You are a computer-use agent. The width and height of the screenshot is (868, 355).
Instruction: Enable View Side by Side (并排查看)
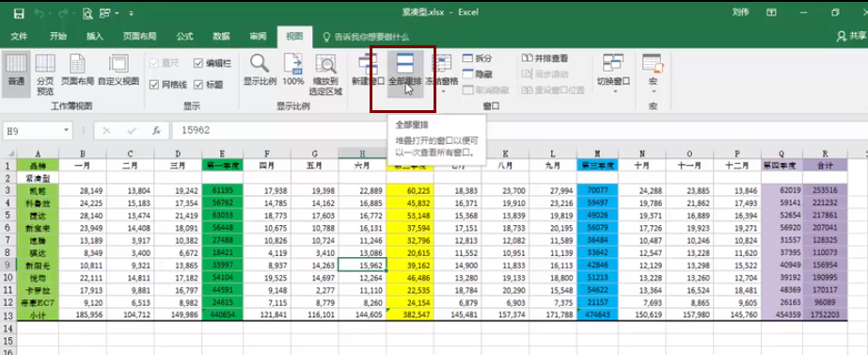pos(545,58)
